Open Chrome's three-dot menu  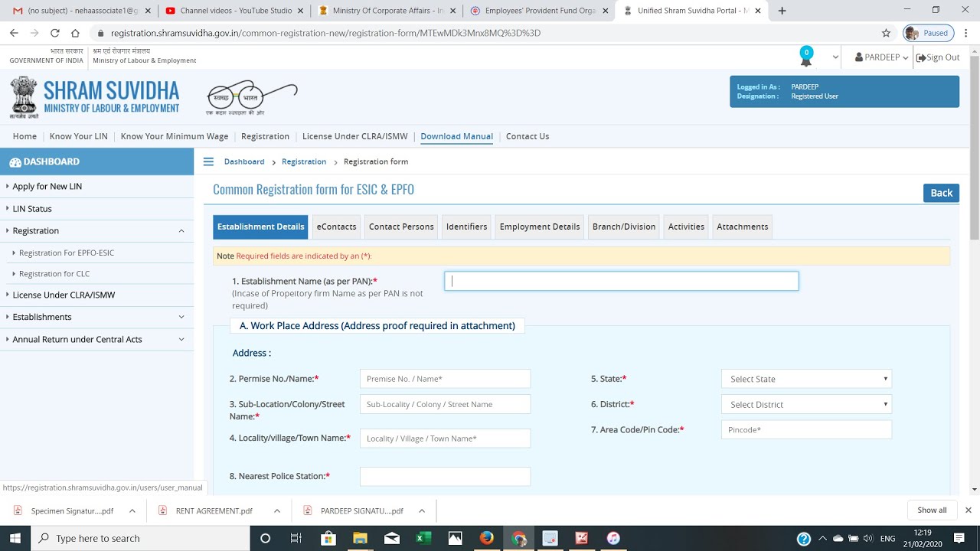[x=966, y=33]
